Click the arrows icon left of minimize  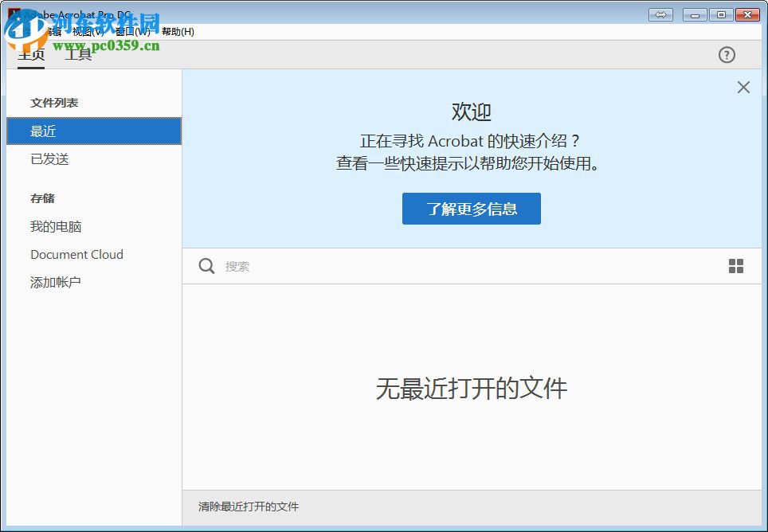[x=660, y=14]
